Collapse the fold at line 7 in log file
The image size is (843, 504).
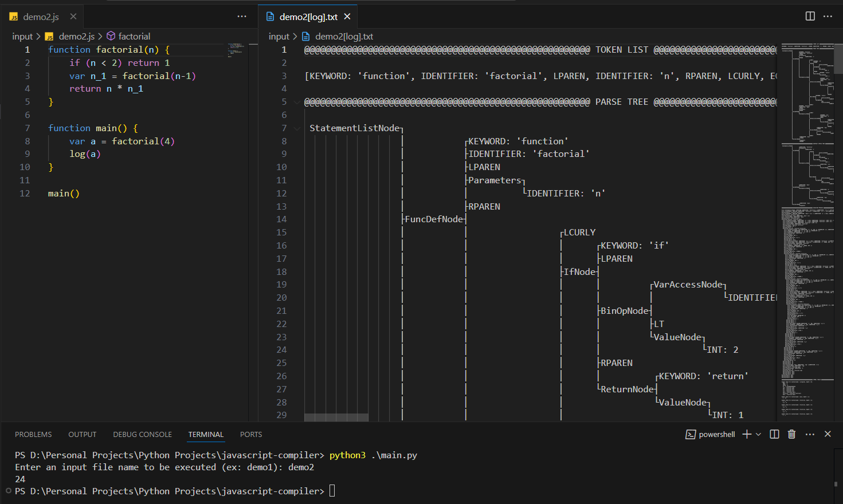pos(297,128)
